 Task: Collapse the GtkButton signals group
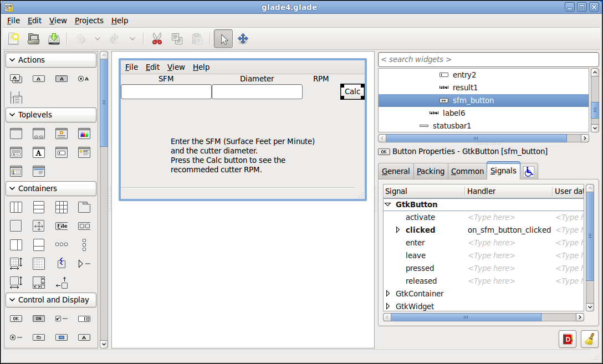pos(388,204)
